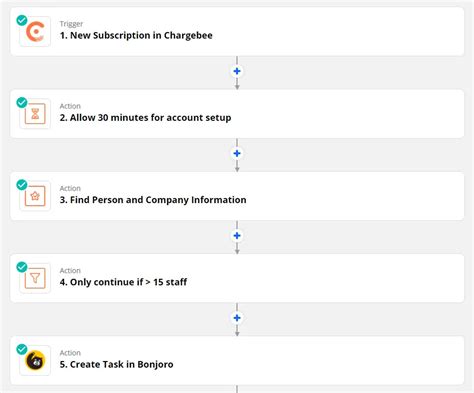Click the Trigger label on step 1
The height and width of the screenshot is (393, 474).
click(71, 24)
